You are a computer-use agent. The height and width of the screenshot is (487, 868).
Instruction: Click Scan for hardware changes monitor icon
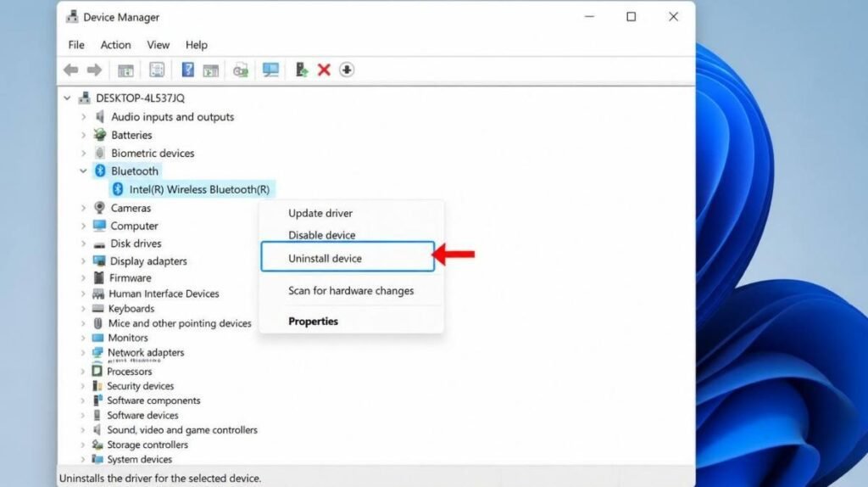point(270,70)
